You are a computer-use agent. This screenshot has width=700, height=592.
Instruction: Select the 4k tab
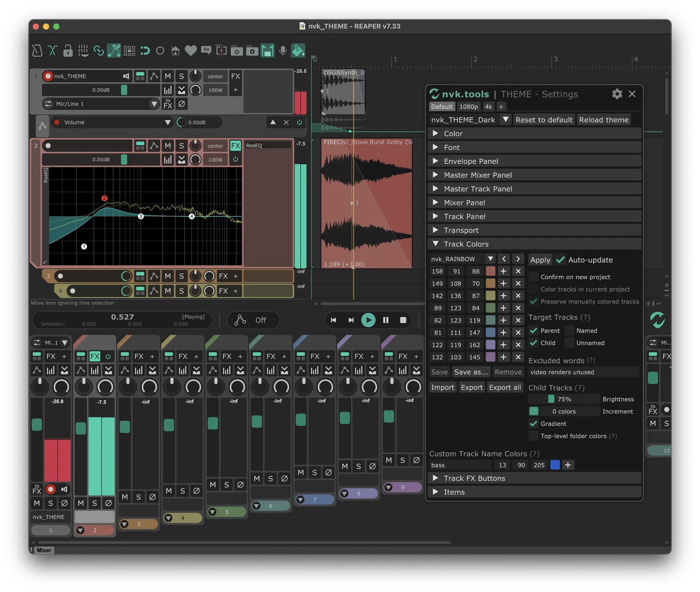[488, 106]
